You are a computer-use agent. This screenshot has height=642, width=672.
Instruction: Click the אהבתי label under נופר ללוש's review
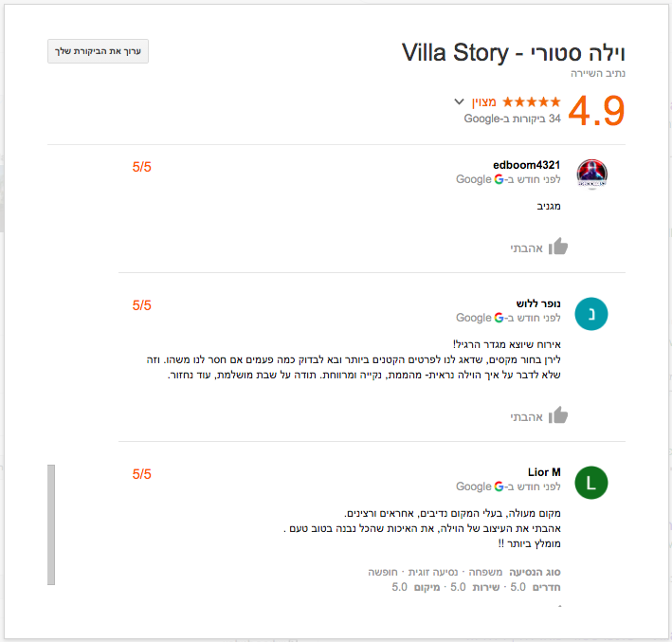pos(526,415)
